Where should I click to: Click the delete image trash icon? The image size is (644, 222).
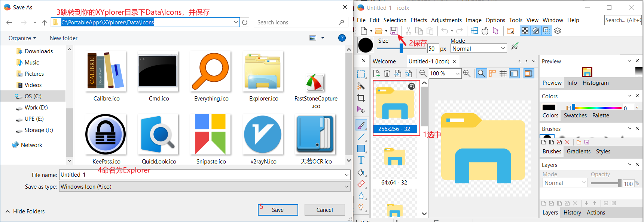click(387, 73)
